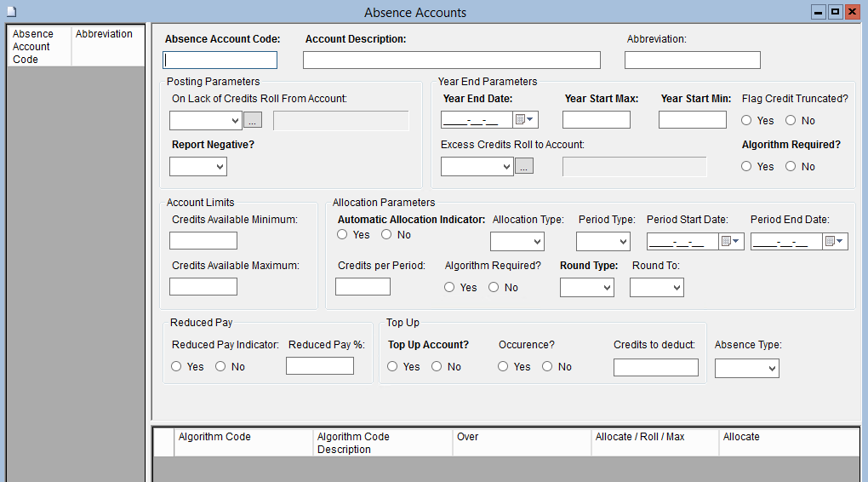The image size is (868, 482).
Task: Open the Year End Date calendar picker
Action: (526, 120)
